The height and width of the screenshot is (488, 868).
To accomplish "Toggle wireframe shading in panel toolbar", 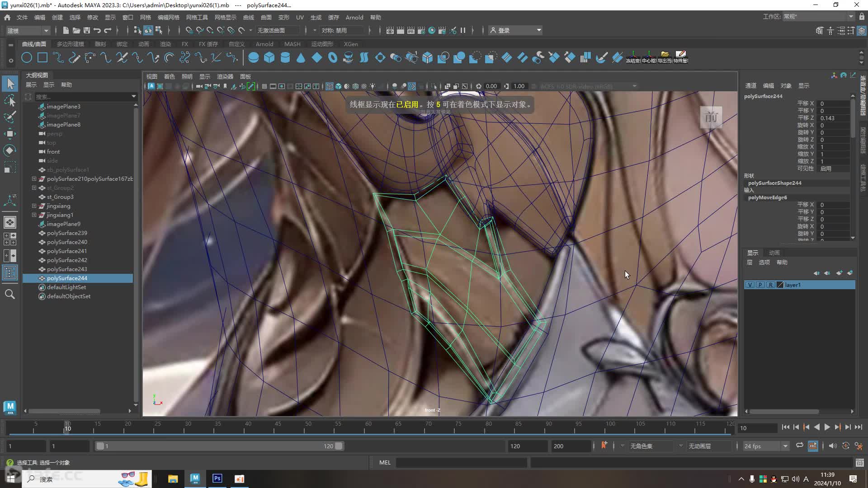I will coord(330,86).
